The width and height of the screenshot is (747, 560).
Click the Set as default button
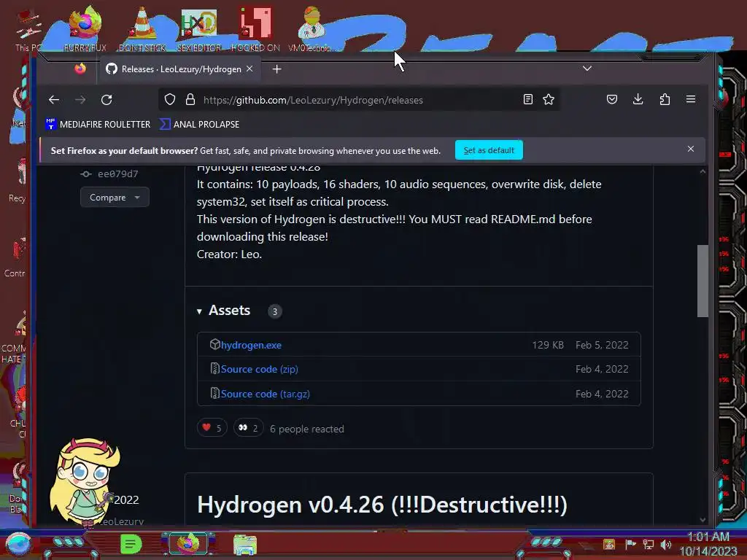489,150
